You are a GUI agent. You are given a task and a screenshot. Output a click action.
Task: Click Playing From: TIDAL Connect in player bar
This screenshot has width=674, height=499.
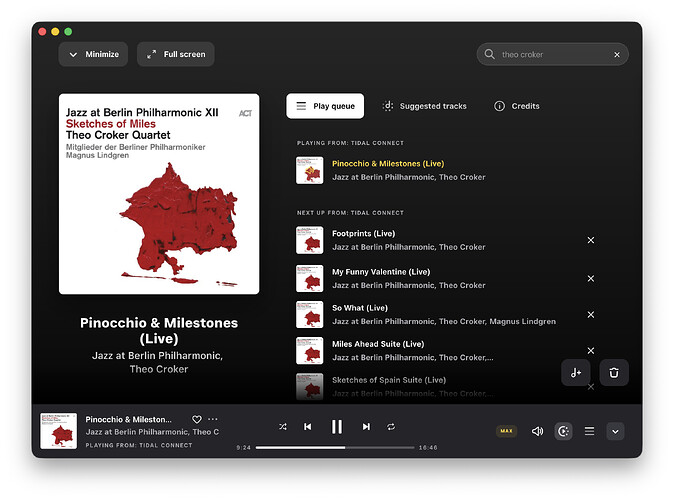pos(139,445)
